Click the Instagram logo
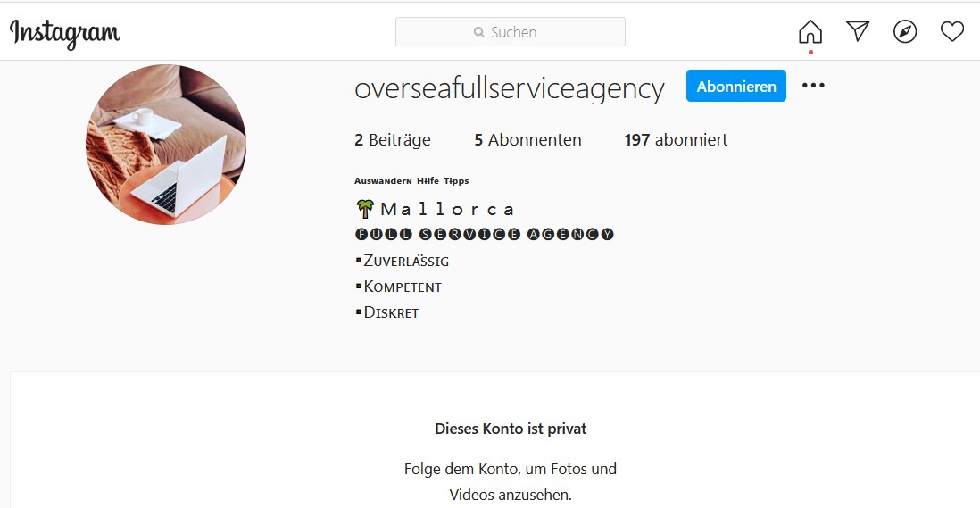980x508 pixels. [65, 34]
